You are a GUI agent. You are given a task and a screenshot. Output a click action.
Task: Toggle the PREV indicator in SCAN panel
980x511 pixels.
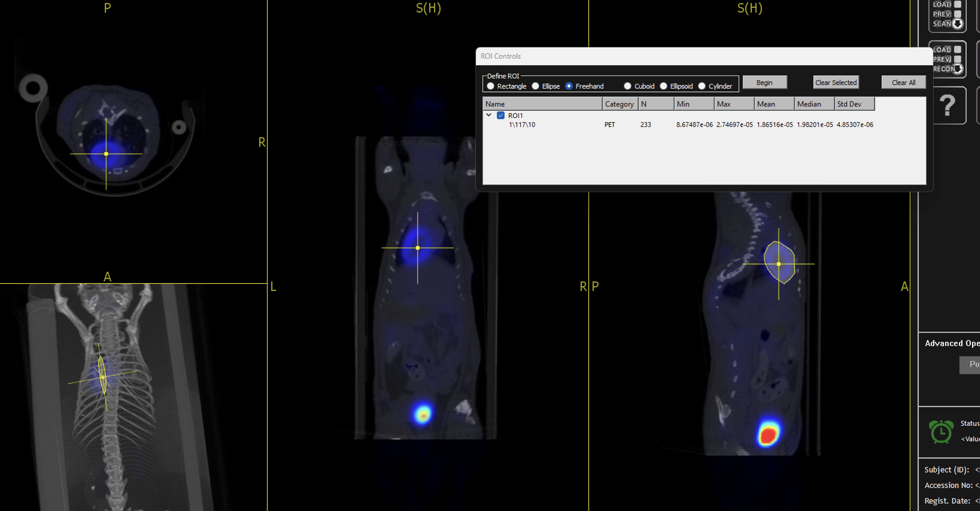pos(957,14)
